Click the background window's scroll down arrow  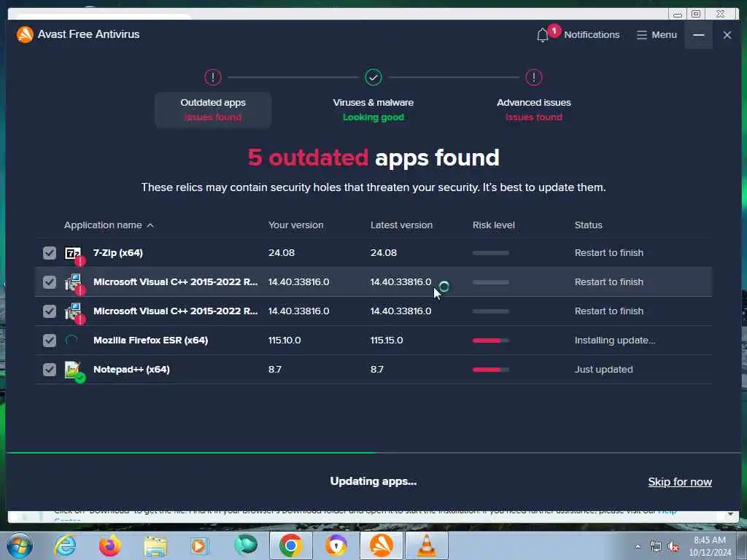point(730,514)
